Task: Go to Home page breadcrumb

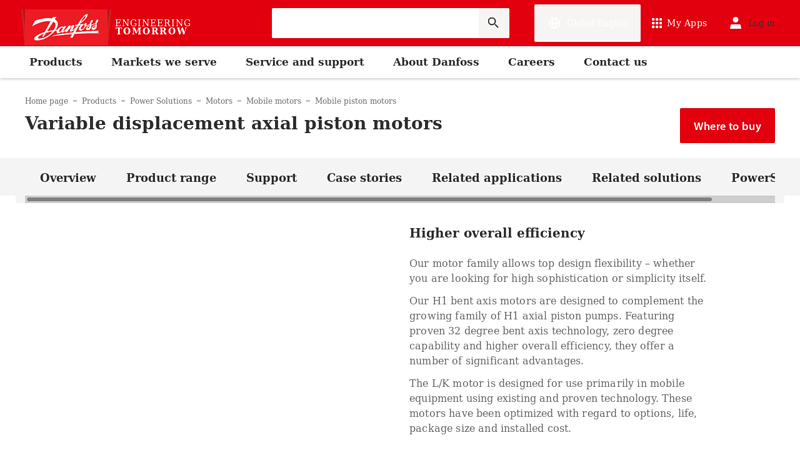Action: pos(46,101)
